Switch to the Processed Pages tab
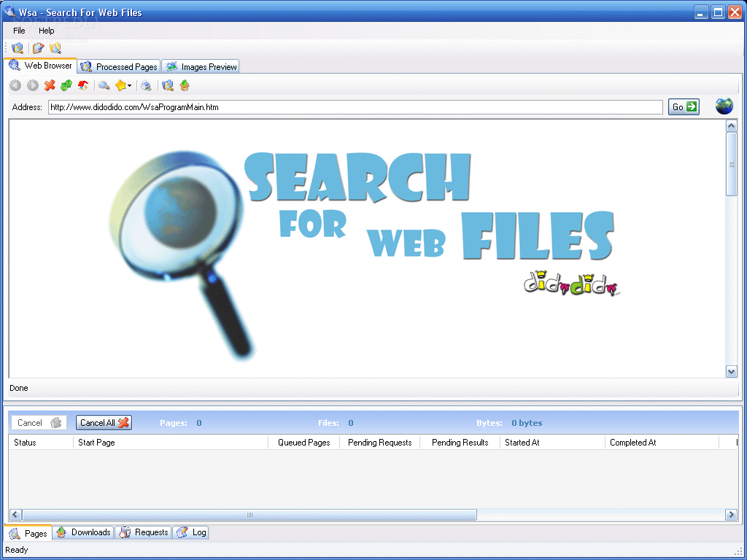 point(119,66)
